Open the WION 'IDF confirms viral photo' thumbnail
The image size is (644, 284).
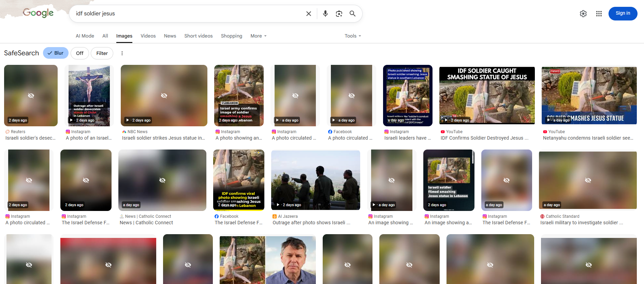[x=239, y=180]
